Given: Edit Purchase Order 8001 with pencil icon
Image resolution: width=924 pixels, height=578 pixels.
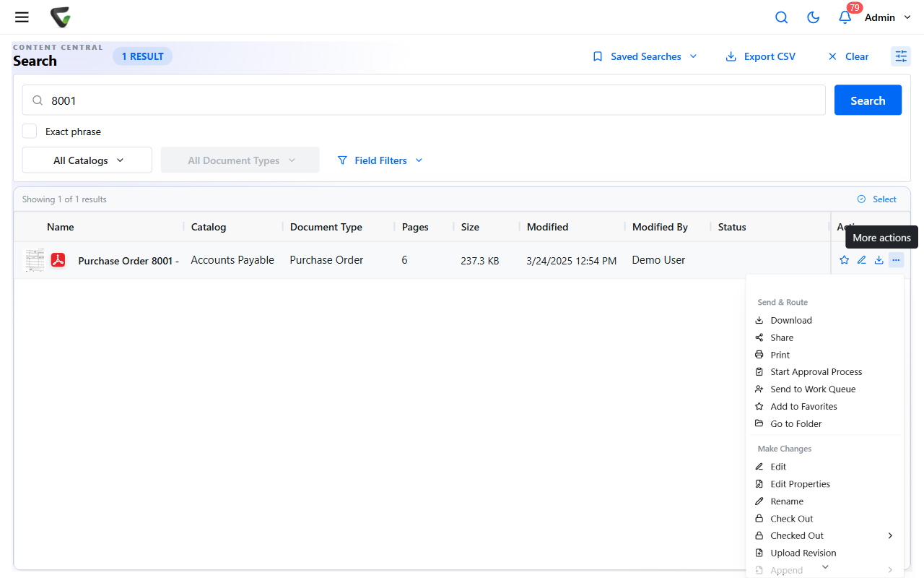Looking at the screenshot, I should click(x=861, y=260).
